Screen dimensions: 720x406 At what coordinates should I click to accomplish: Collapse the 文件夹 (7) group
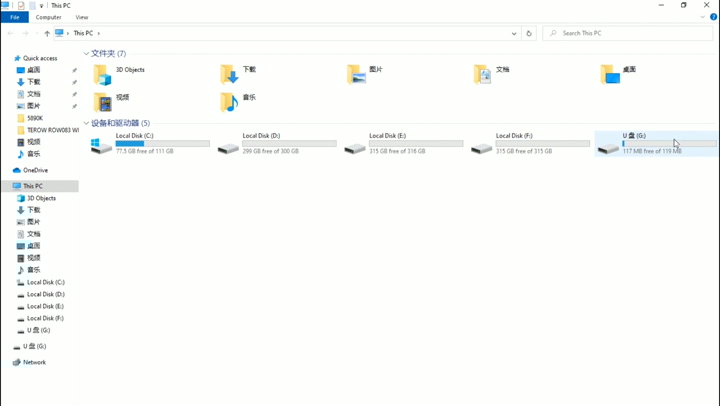pos(86,54)
